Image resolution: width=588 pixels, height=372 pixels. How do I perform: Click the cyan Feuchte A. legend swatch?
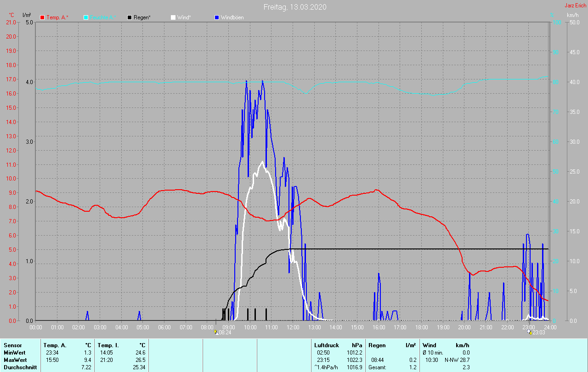click(x=86, y=17)
